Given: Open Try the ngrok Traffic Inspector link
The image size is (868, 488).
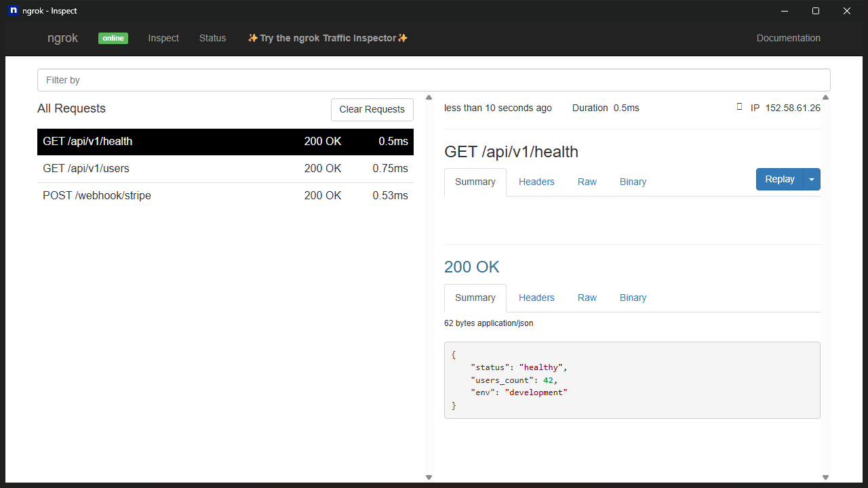Looking at the screenshot, I should [328, 38].
